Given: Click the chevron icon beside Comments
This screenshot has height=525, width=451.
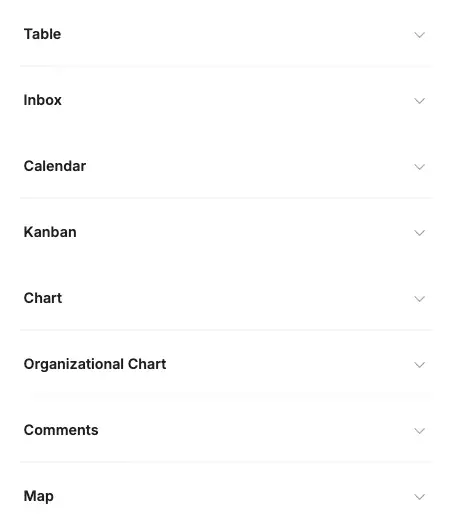Looking at the screenshot, I should 420,430.
